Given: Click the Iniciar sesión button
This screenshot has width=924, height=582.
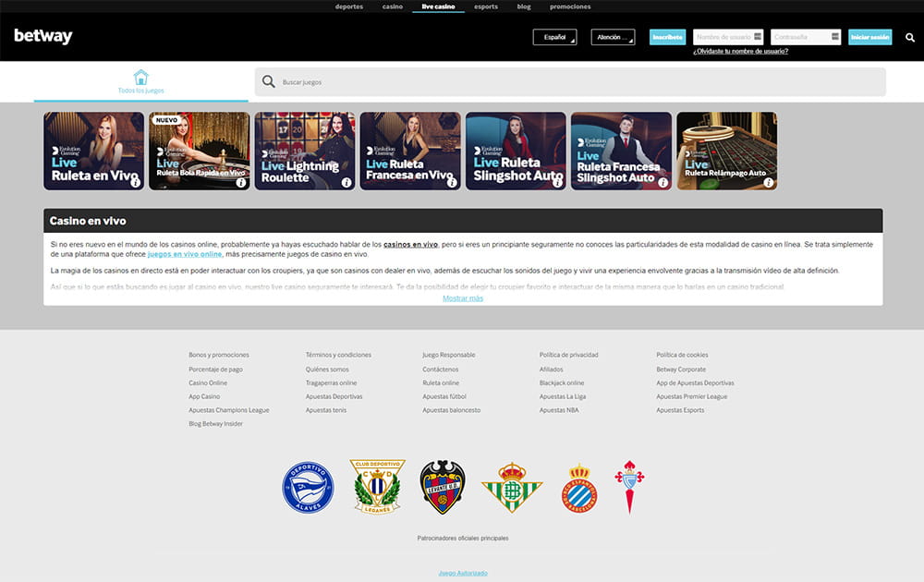Looking at the screenshot, I should pos(869,37).
